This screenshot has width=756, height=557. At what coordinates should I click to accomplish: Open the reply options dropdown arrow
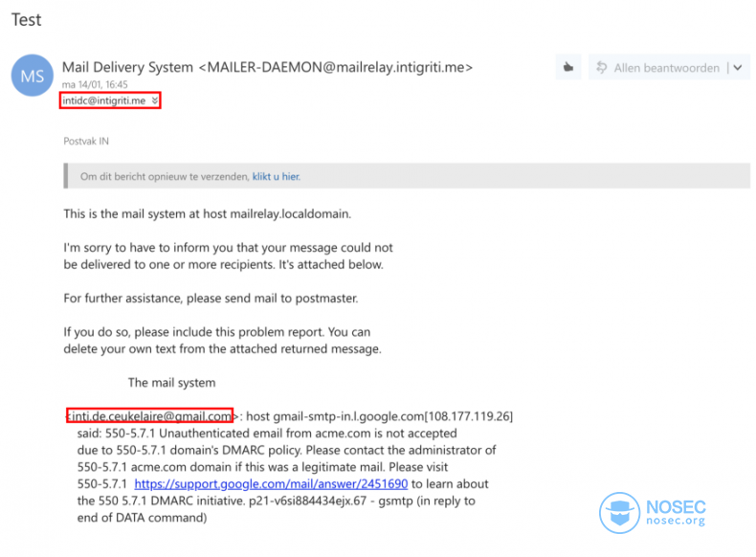tap(738, 68)
